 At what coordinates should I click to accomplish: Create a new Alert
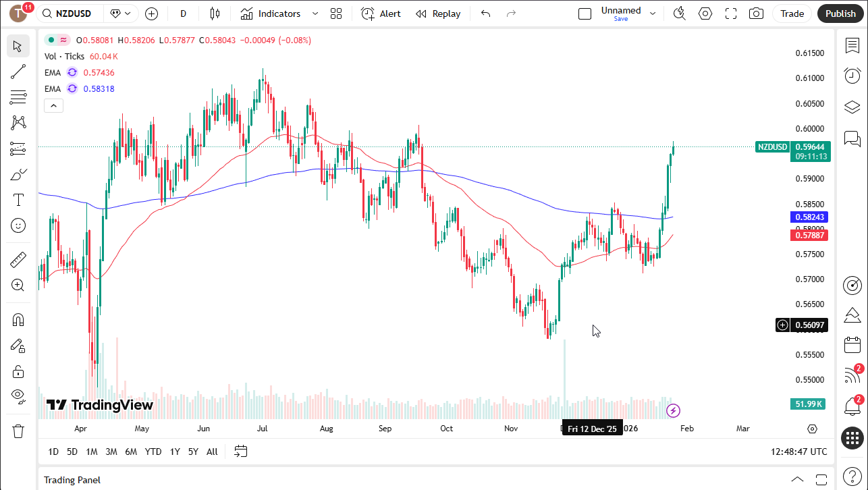(381, 13)
